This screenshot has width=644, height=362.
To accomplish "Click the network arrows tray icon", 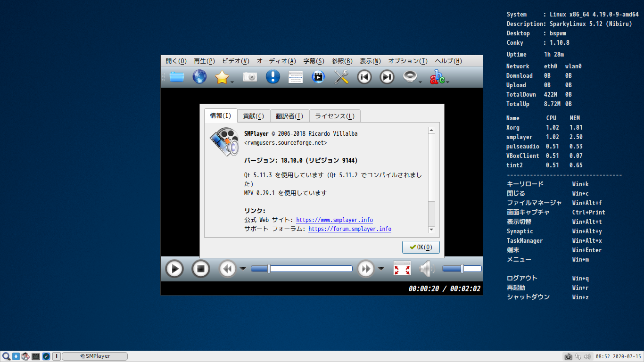I will tap(578, 357).
